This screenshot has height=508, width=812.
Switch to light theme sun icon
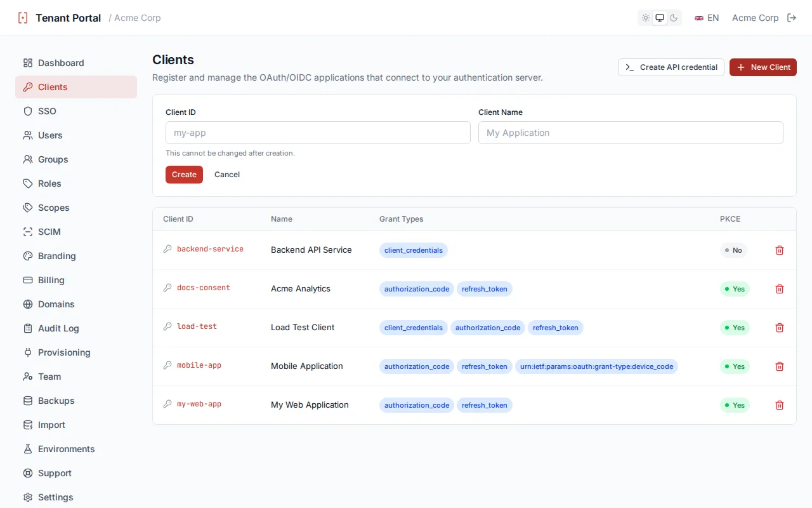tap(646, 18)
